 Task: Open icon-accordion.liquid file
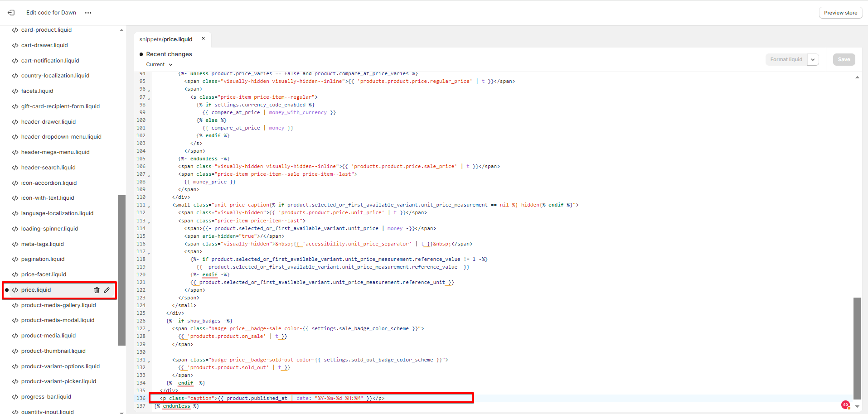(49, 183)
